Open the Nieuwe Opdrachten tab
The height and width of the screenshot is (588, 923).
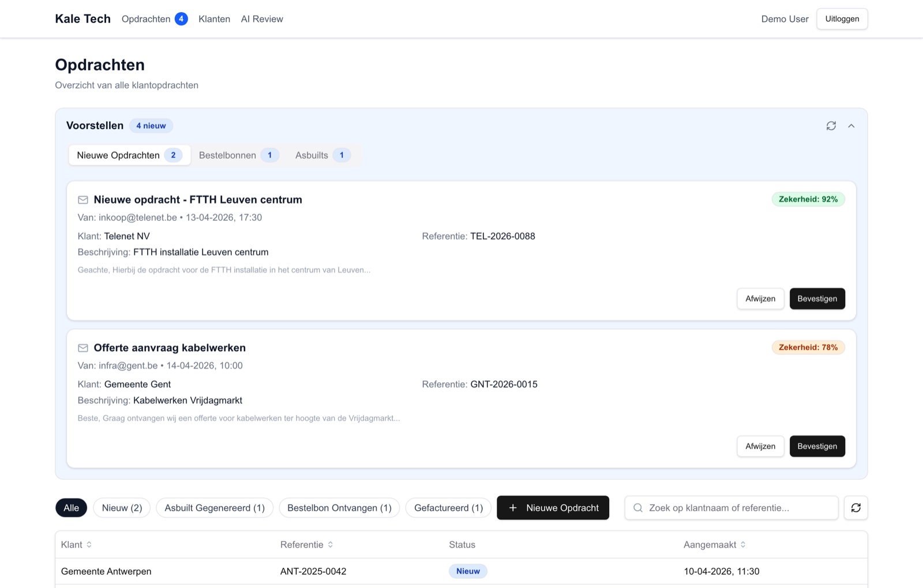[x=130, y=155]
